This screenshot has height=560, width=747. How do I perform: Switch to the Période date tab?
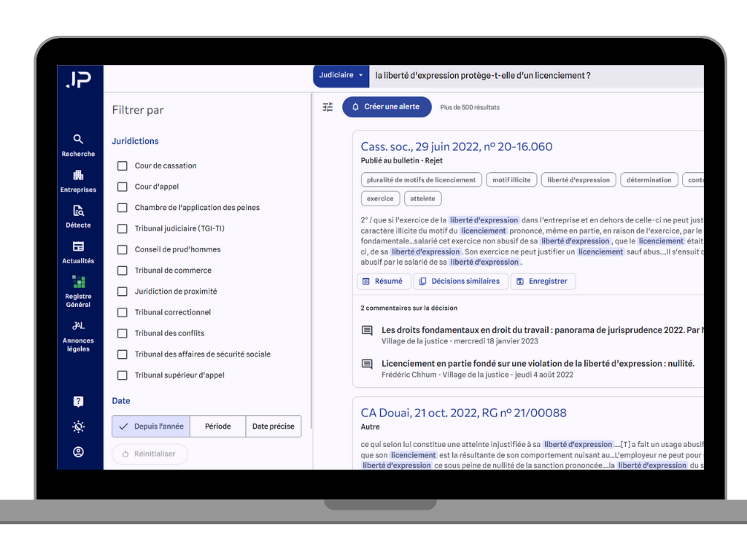click(217, 427)
